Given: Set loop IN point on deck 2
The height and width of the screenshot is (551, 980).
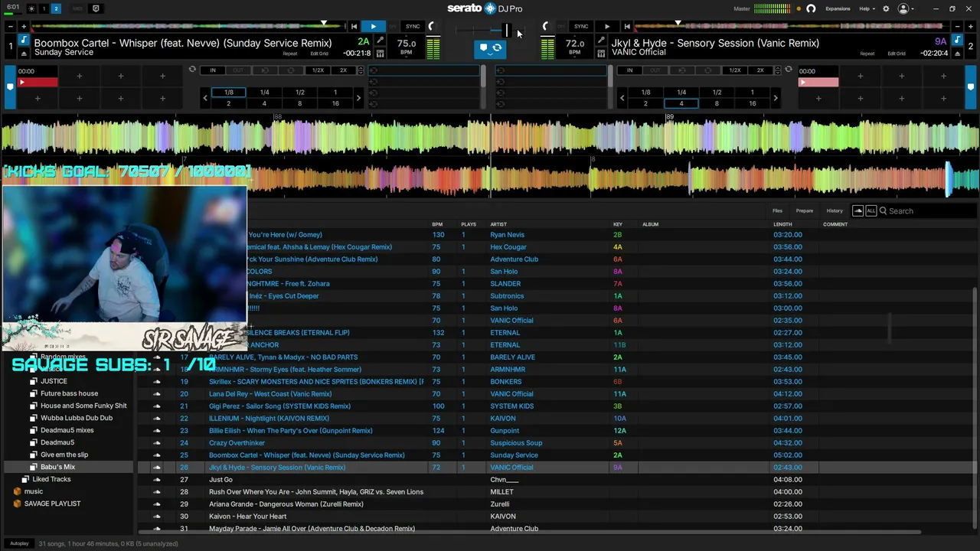Looking at the screenshot, I should tap(629, 70).
